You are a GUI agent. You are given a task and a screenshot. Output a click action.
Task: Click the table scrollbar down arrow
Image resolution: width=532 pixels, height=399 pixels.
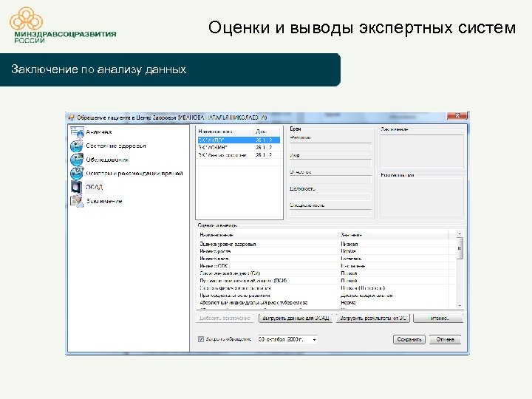(460, 306)
